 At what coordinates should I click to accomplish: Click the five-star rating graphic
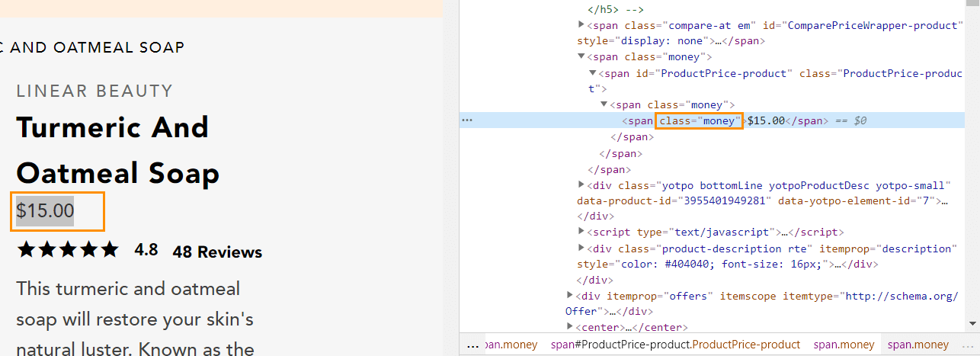tap(68, 249)
